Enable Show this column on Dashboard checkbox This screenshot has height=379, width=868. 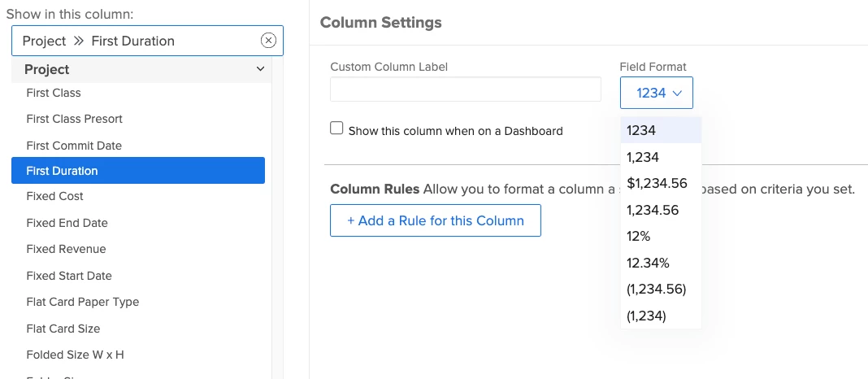(336, 129)
